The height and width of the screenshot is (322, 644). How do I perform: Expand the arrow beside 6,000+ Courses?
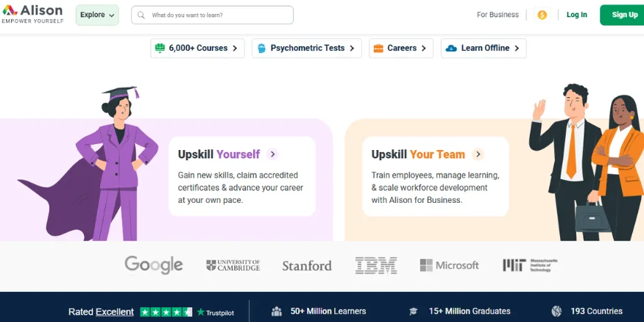coord(235,48)
